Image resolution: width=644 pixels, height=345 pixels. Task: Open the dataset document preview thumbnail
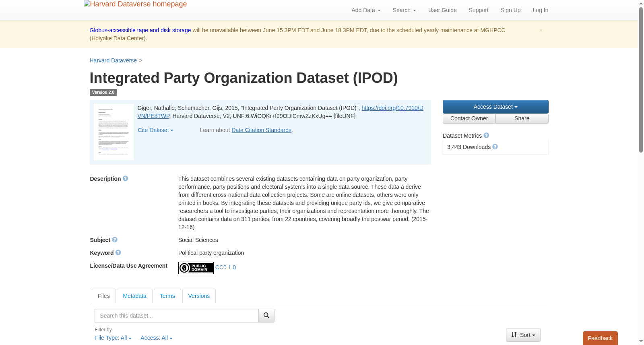(x=114, y=132)
